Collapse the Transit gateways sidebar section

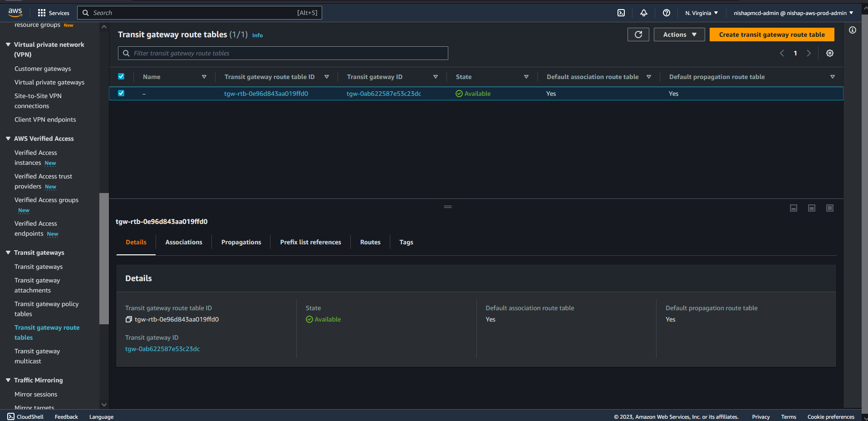pyautogui.click(x=8, y=253)
